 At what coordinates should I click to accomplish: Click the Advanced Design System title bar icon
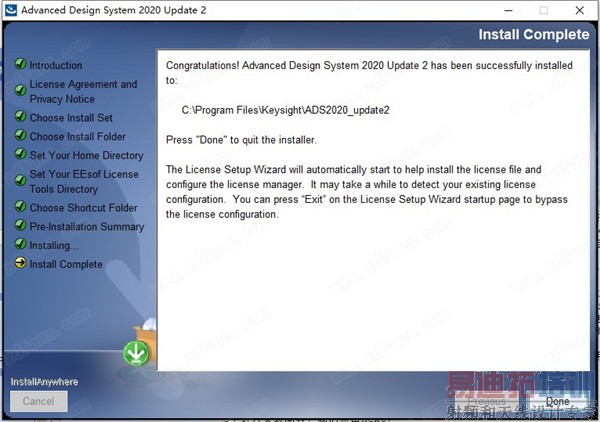[11, 10]
